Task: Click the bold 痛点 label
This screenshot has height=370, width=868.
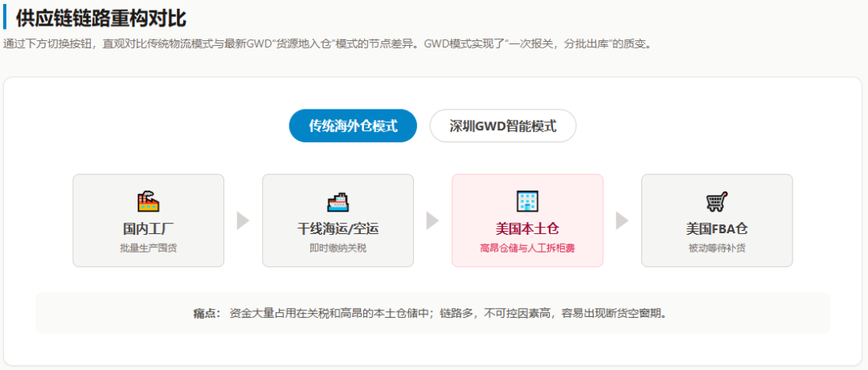Action: pyautogui.click(x=207, y=313)
